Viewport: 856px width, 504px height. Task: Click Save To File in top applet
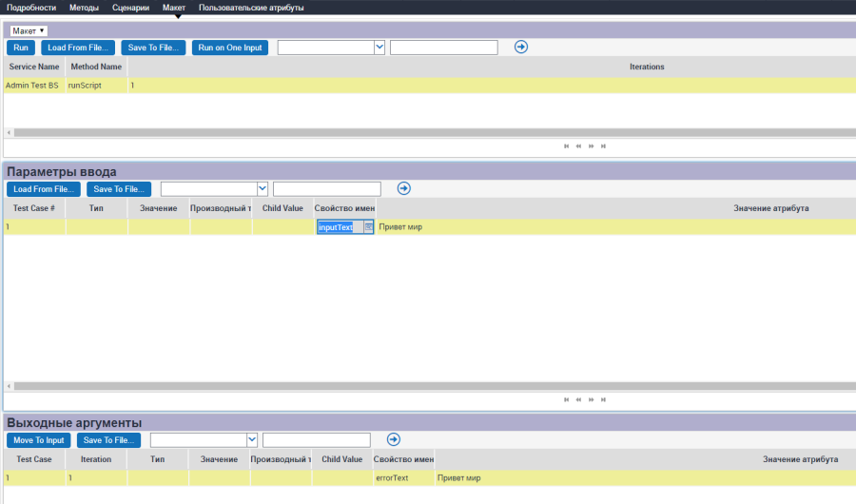coord(153,48)
